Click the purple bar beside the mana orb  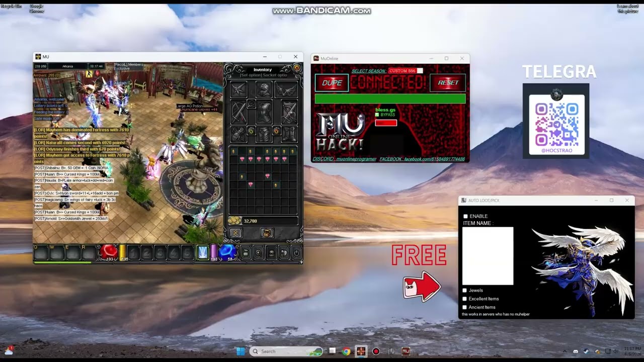coord(214,251)
